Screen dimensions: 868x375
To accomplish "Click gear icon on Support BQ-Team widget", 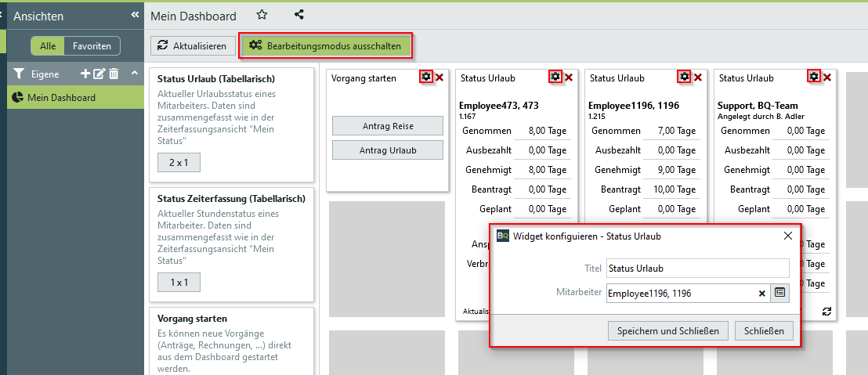I will (814, 77).
